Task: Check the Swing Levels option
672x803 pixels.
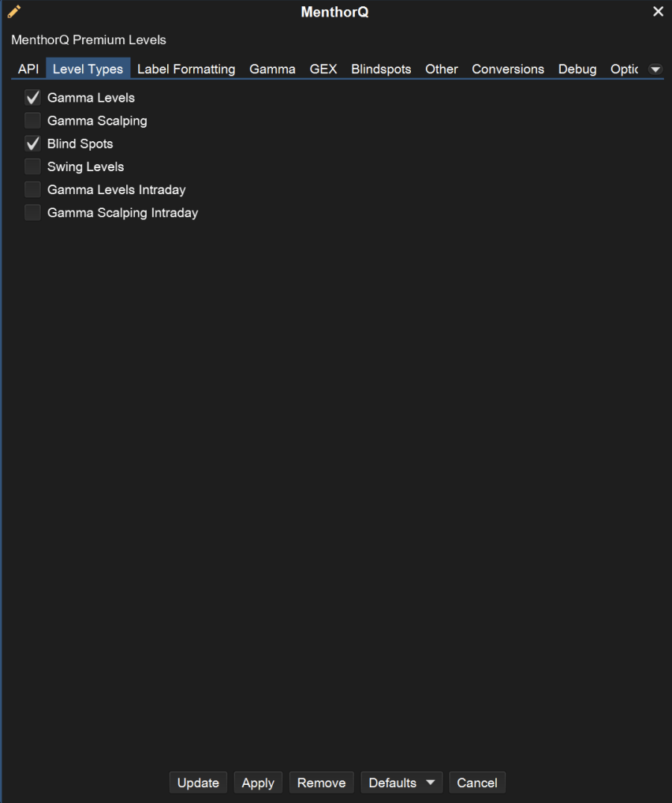Action: click(x=32, y=166)
